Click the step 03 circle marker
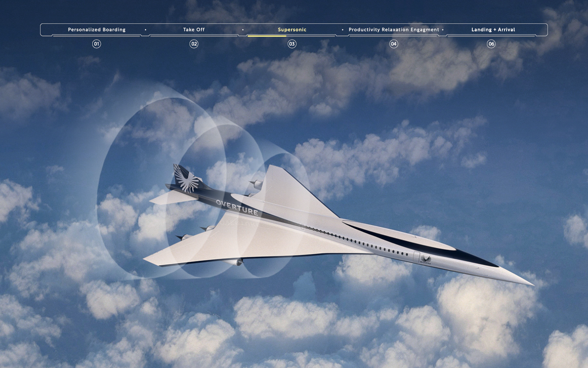Image resolution: width=588 pixels, height=368 pixels. [292, 44]
